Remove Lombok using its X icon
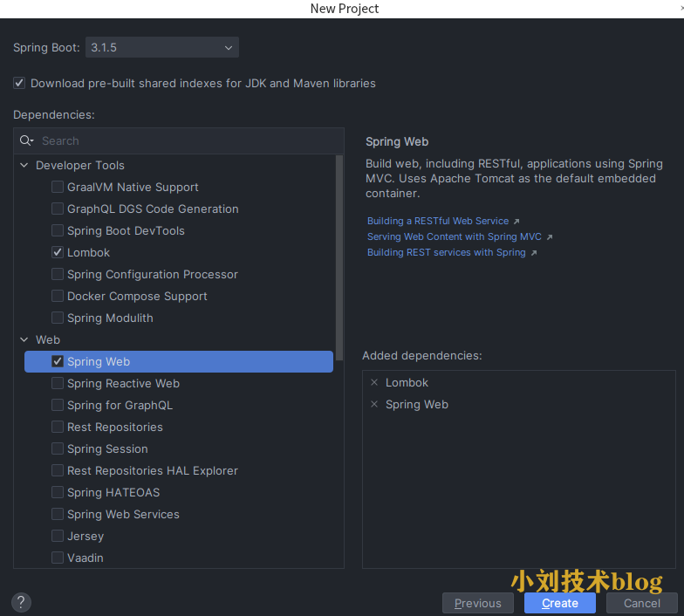The height and width of the screenshot is (616, 684). (x=374, y=383)
